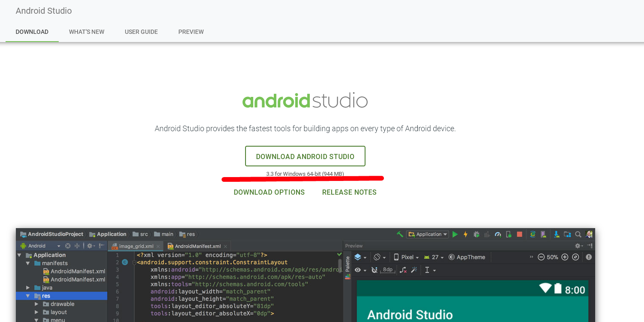This screenshot has height=322, width=644.
Task: Switch to the USER GUIDE tab
Action: coord(141,32)
